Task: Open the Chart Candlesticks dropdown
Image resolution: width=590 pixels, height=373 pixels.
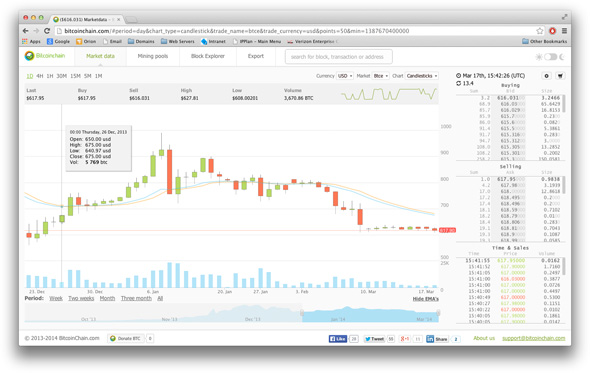Action: pos(422,76)
